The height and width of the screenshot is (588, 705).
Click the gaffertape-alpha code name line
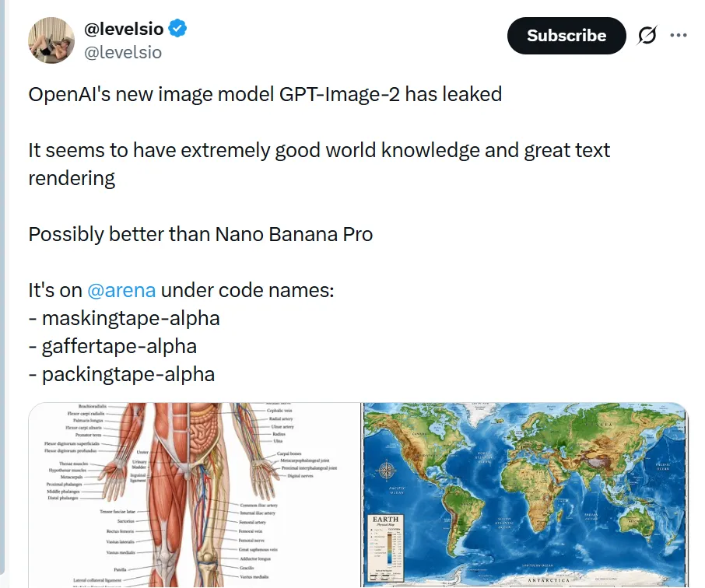(x=112, y=346)
